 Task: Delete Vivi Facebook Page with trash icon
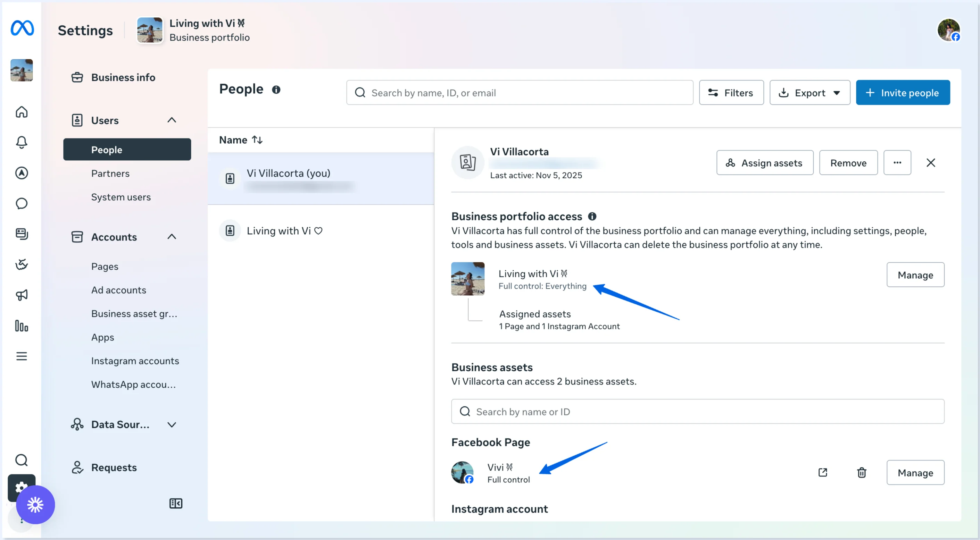[x=862, y=473]
